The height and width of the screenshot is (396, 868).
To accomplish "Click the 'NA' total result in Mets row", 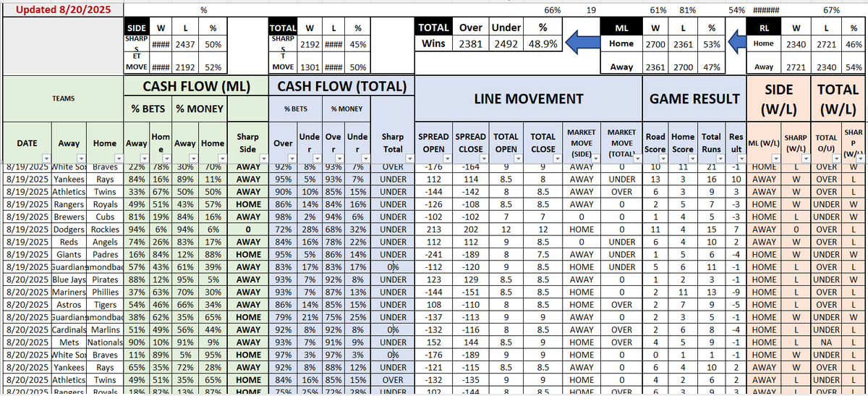I will point(825,342).
